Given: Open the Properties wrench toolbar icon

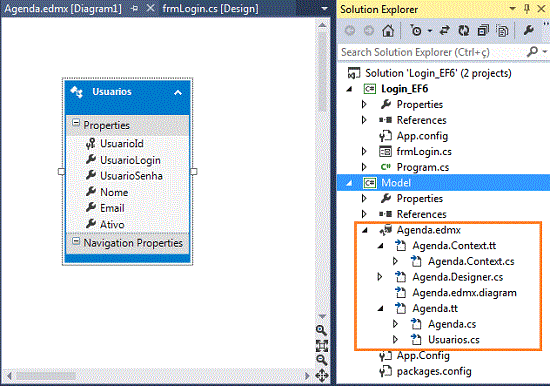Looking at the screenshot, I should pyautogui.click(x=529, y=31).
